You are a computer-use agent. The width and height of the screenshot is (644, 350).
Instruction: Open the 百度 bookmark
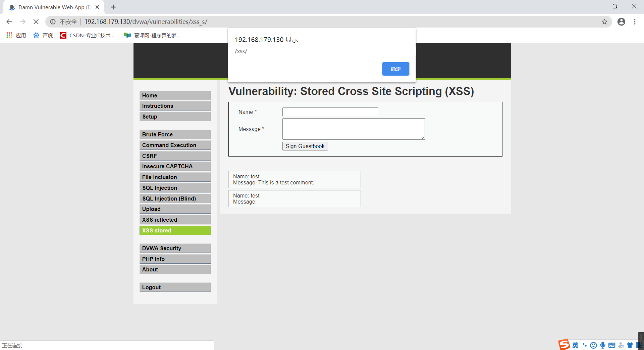43,35
